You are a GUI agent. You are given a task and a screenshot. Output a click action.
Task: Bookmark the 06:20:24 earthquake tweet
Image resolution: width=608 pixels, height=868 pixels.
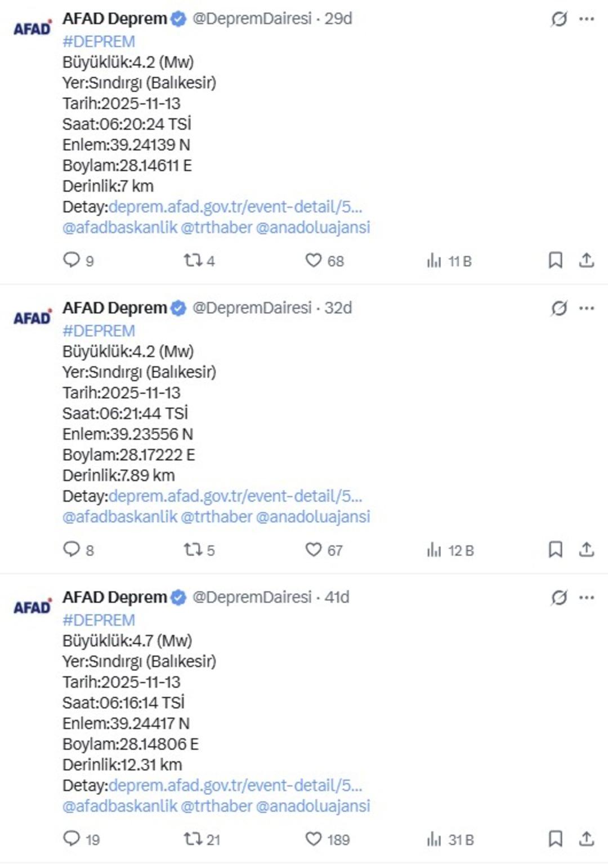[x=555, y=260]
